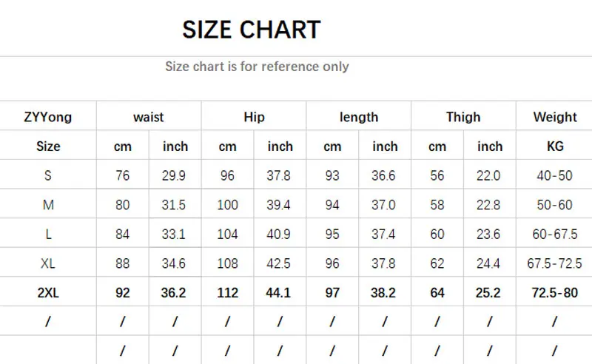
Task: Click the 72.5-80 weight cell
Action: (555, 293)
